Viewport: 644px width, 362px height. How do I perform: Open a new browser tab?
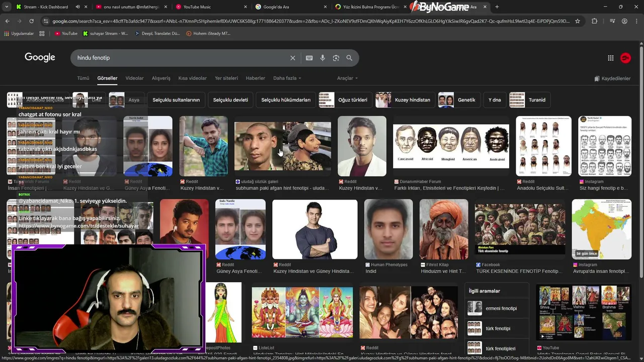click(x=497, y=7)
